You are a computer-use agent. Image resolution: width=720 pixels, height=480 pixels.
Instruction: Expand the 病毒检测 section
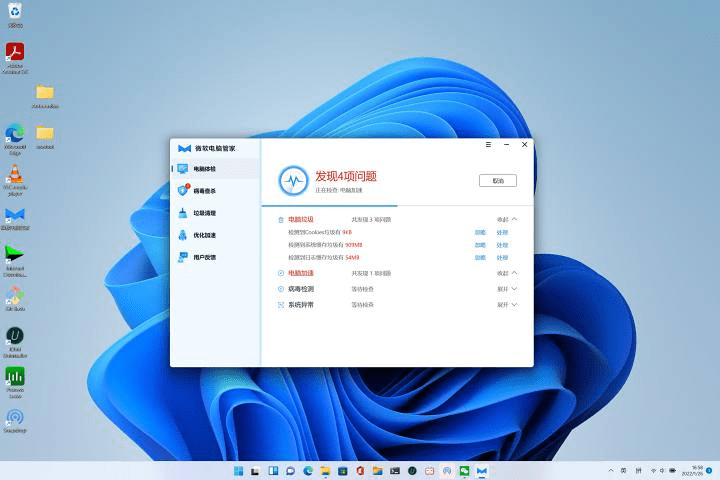coord(507,289)
